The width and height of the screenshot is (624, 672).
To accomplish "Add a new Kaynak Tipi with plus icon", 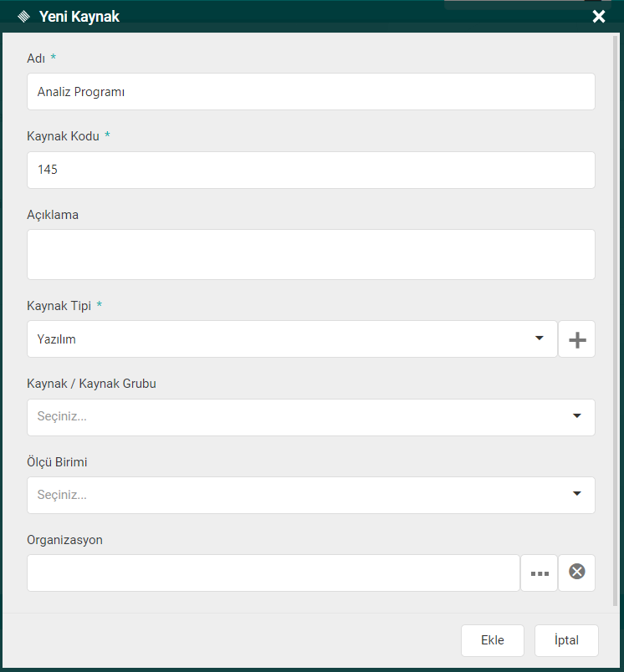I will click(x=577, y=339).
